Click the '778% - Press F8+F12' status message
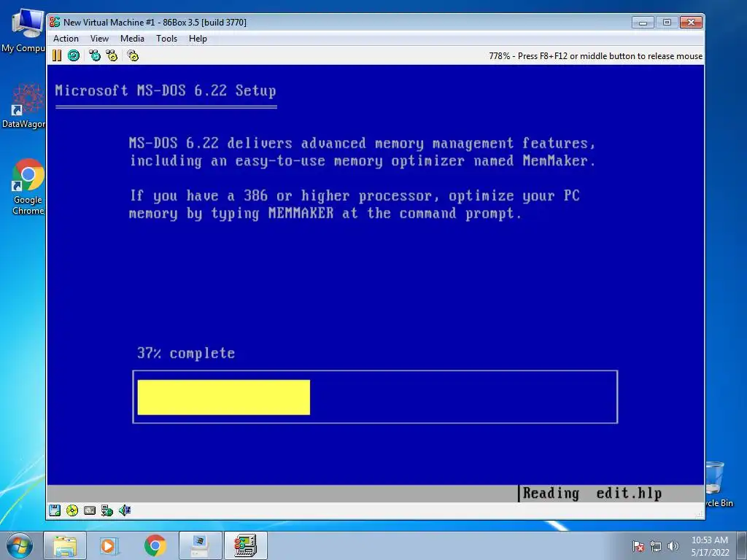 pos(595,55)
